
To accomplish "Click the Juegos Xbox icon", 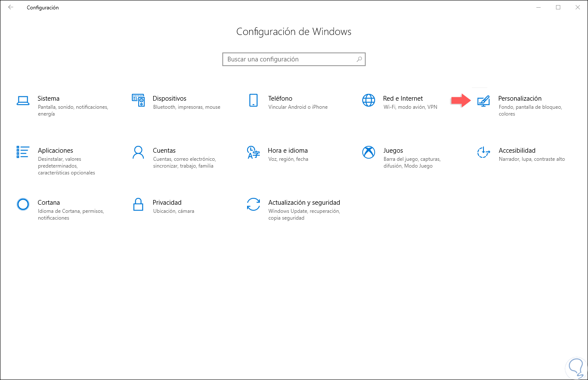I will pyautogui.click(x=369, y=152).
